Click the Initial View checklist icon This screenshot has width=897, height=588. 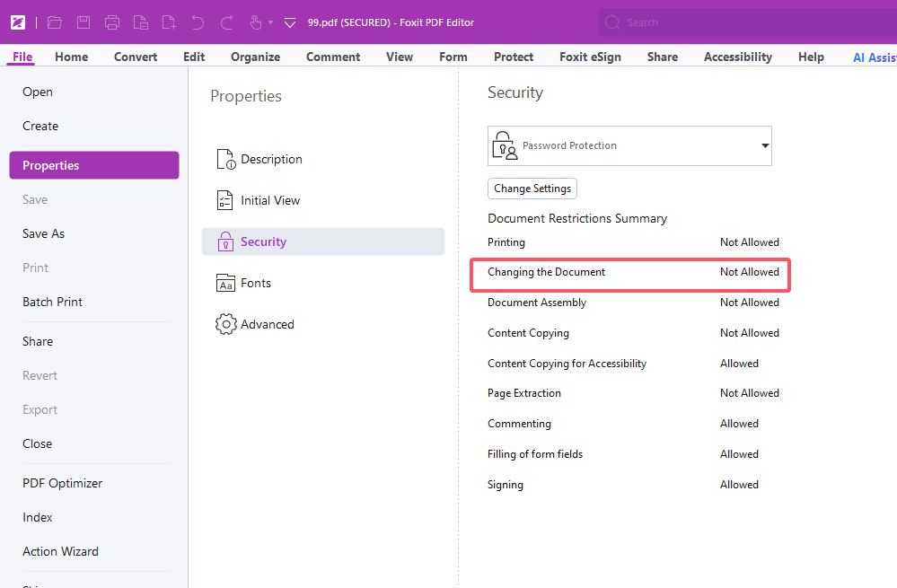224,200
